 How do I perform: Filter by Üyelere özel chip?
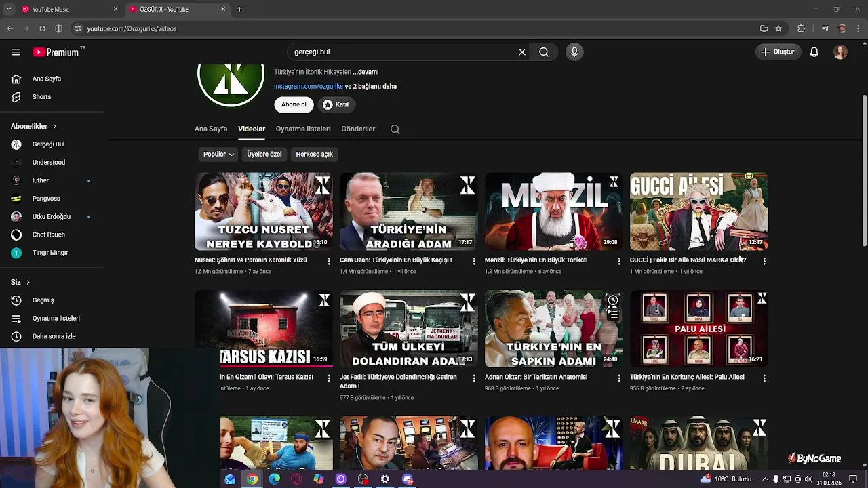264,155
